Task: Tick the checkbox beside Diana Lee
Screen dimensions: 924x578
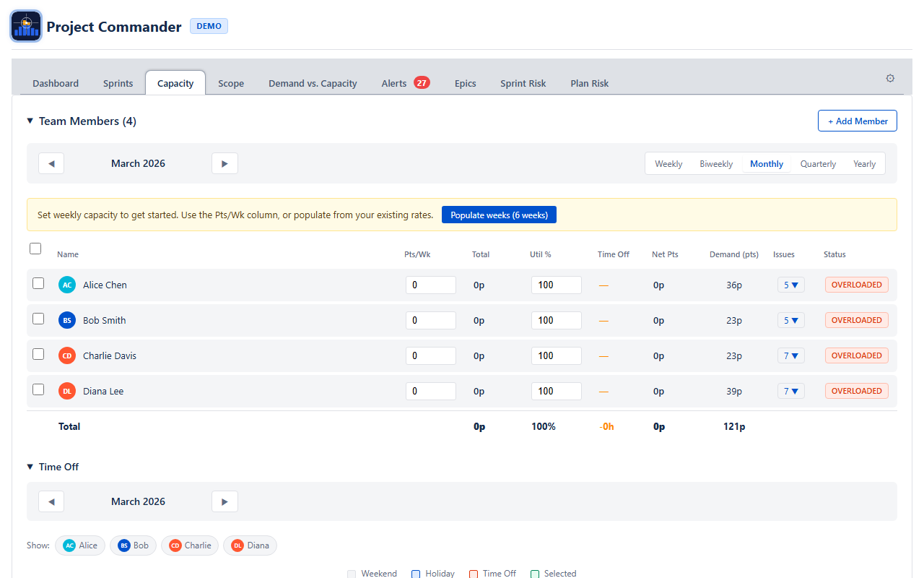Action: tap(38, 389)
